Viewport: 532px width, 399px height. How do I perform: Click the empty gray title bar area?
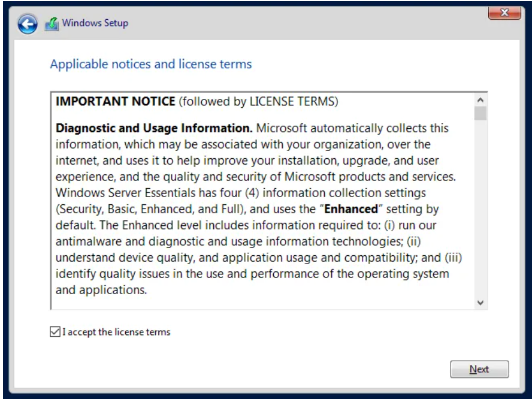point(306,24)
